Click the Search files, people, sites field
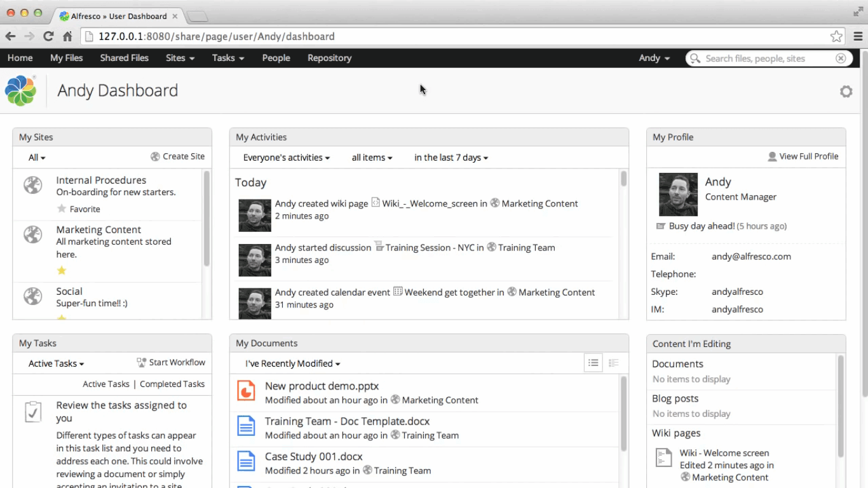The height and width of the screenshot is (488, 868). click(x=768, y=58)
